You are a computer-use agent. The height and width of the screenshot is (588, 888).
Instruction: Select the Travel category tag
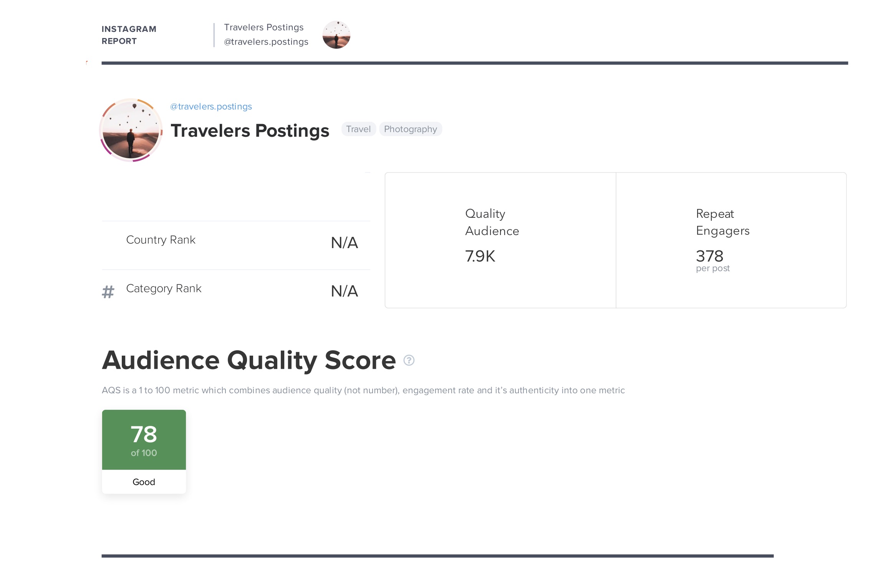358,129
